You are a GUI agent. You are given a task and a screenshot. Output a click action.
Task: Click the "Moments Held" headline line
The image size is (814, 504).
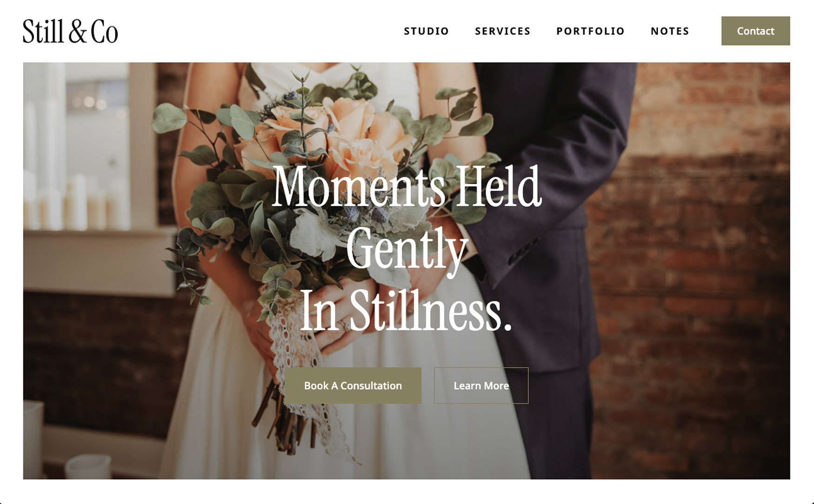407,186
